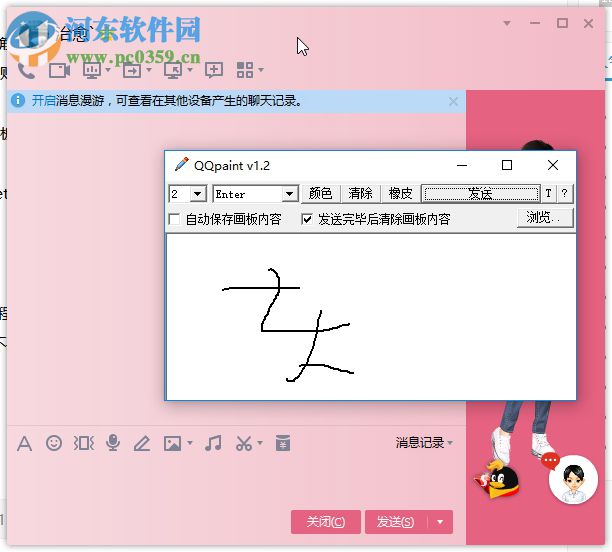Click the send file icon
Screen dimensions: 612x552
tap(132, 70)
